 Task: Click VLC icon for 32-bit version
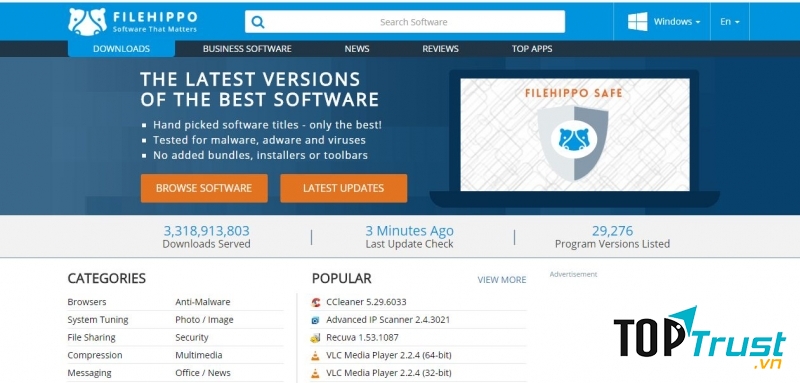tap(316, 373)
